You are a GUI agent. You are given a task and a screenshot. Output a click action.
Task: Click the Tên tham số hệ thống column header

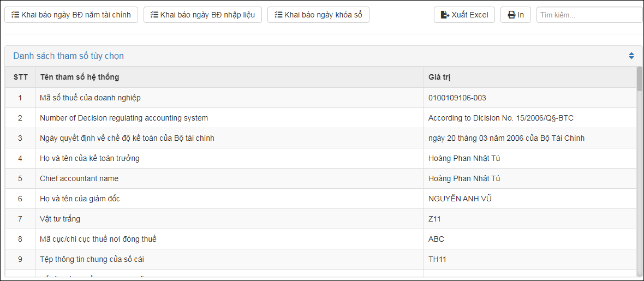80,77
